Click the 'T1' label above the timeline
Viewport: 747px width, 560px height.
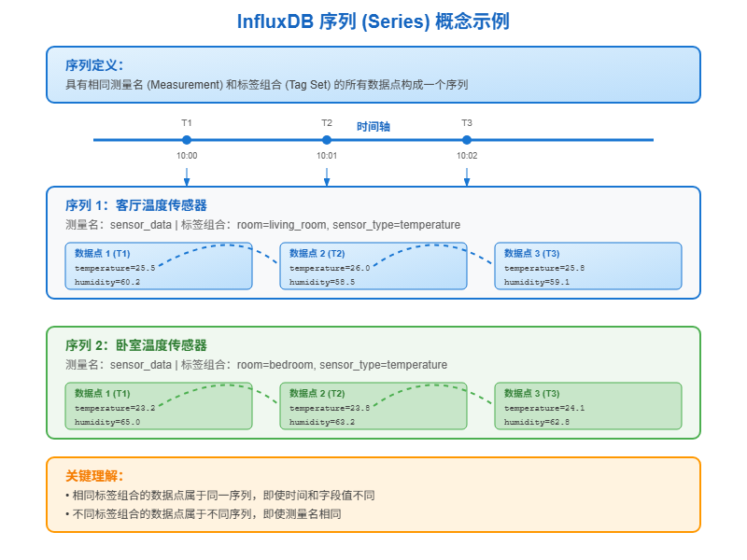(x=187, y=123)
